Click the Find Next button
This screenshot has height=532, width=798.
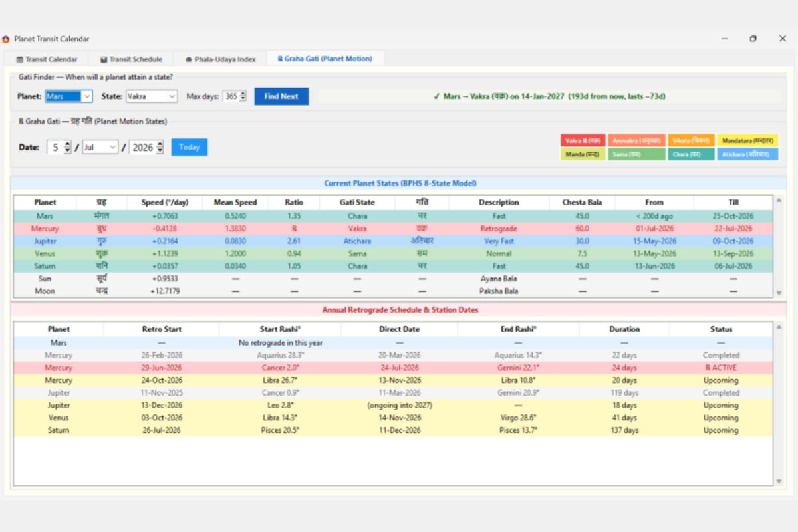click(x=281, y=96)
